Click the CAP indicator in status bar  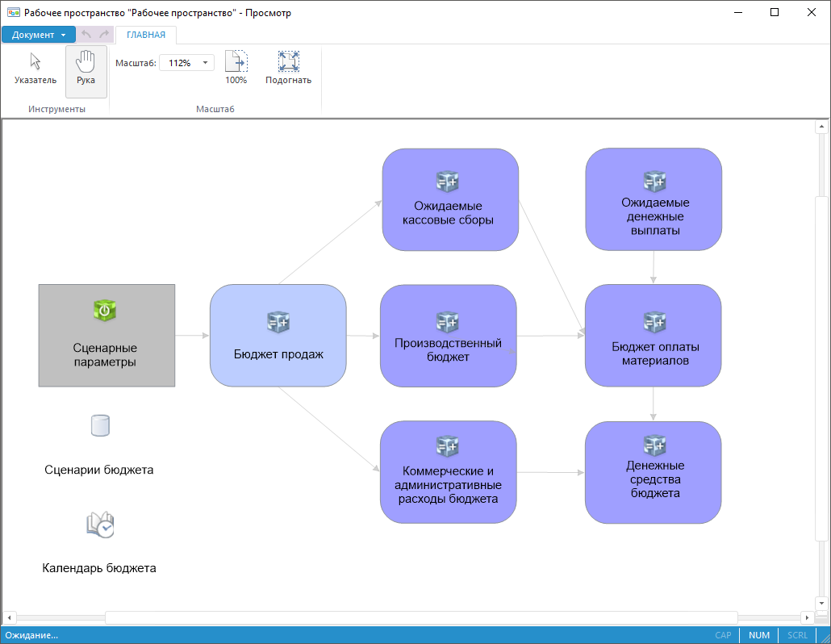pyautogui.click(x=723, y=635)
